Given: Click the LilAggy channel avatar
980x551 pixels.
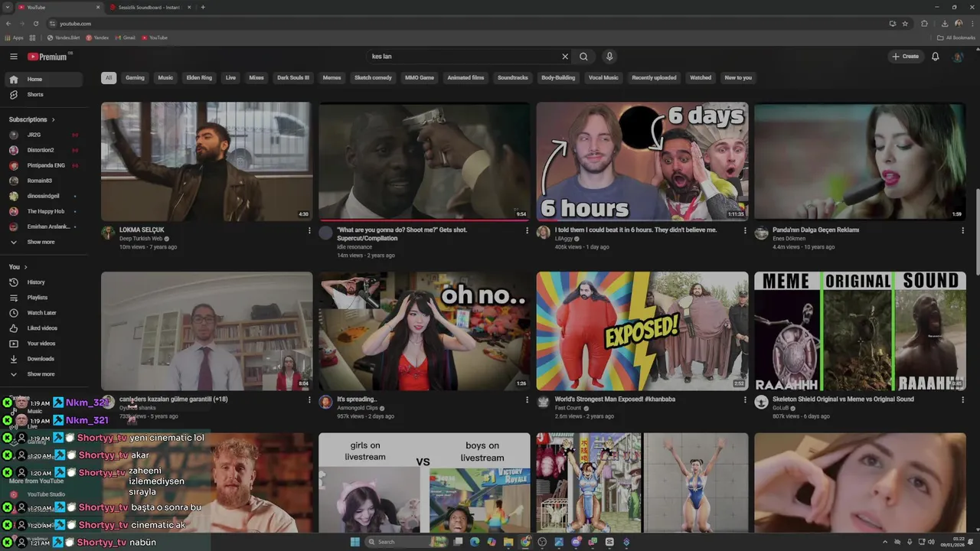Looking at the screenshot, I should (544, 233).
